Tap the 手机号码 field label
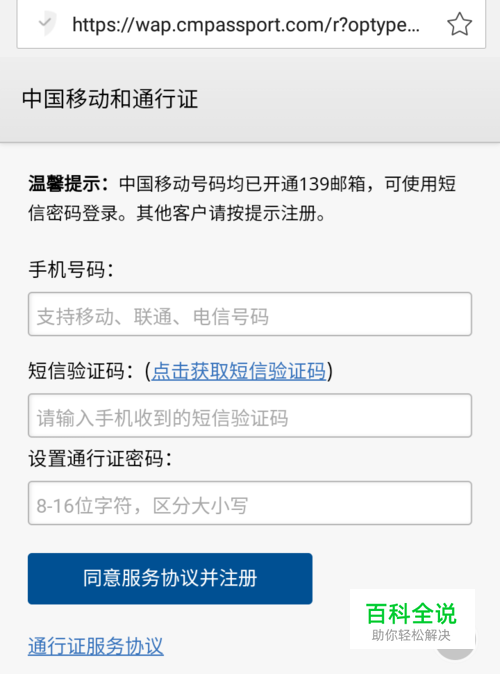This screenshot has width=500, height=674. click(x=71, y=270)
